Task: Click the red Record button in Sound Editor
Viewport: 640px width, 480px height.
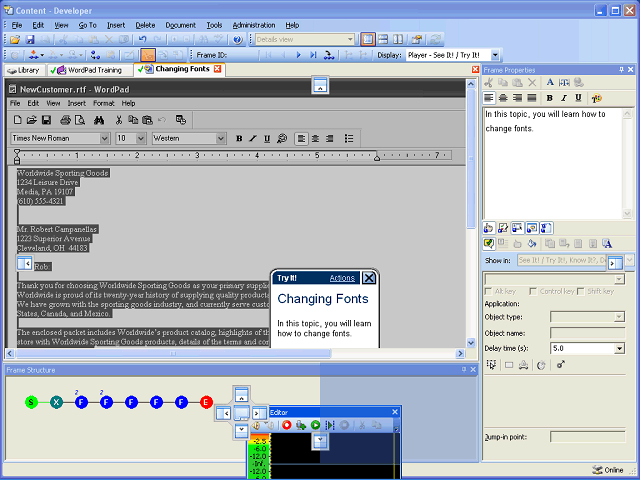Action: click(287, 425)
